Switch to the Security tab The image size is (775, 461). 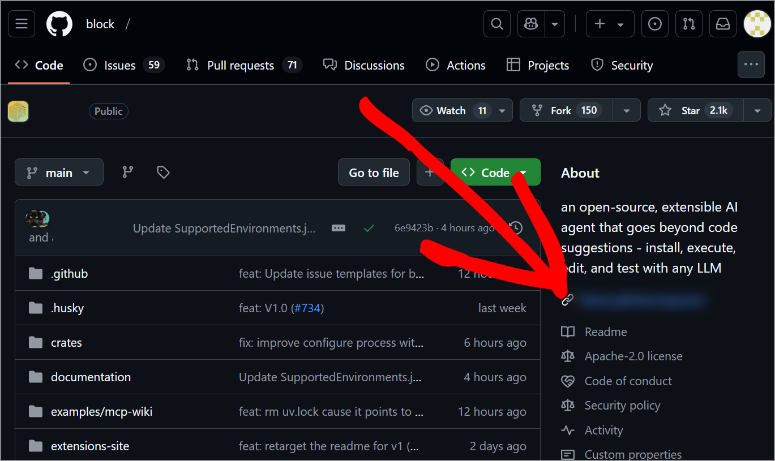[x=622, y=65]
